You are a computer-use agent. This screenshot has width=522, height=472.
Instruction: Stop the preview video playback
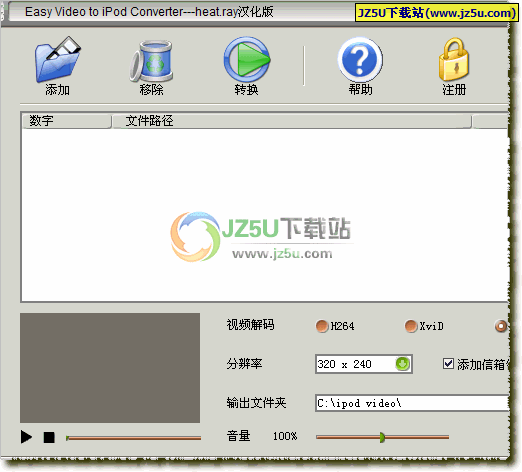pyautogui.click(x=49, y=437)
